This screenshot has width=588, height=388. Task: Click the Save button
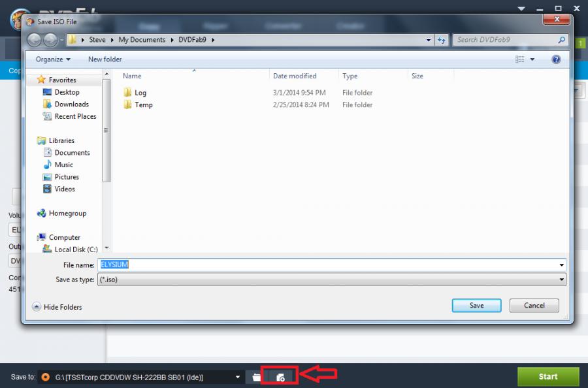coord(477,306)
